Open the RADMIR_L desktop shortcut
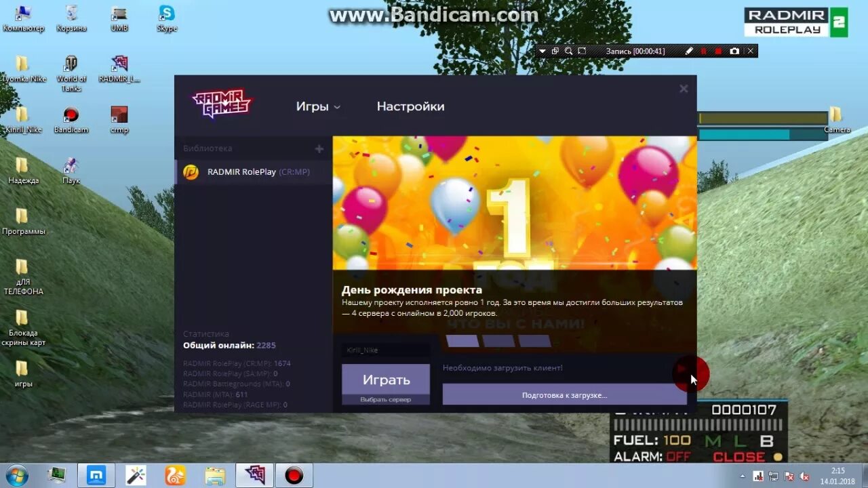The height and width of the screenshot is (488, 868). coord(119,69)
